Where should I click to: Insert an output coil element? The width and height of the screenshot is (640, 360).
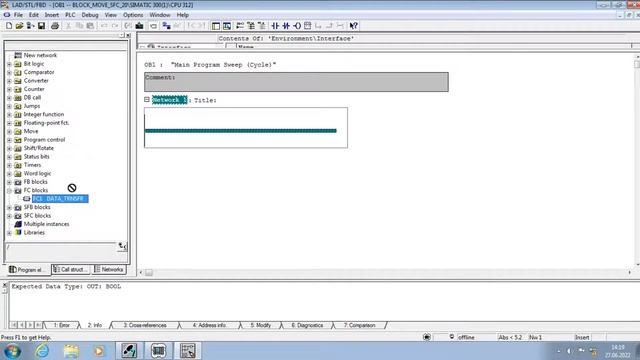(x=297, y=26)
